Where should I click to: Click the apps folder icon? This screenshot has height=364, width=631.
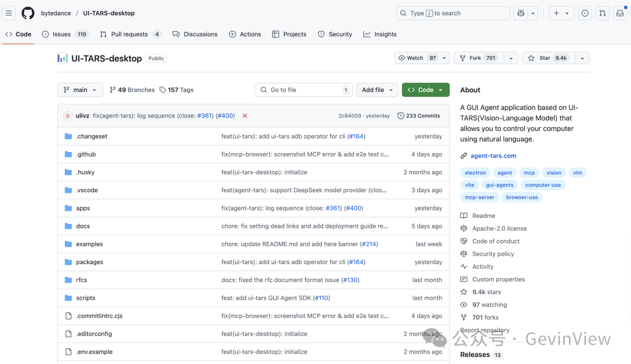[68, 208]
